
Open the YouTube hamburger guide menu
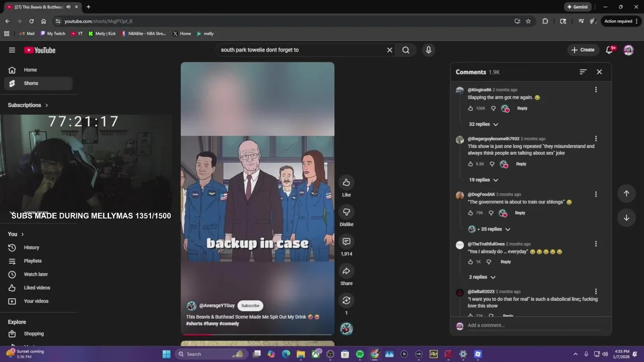click(12, 50)
